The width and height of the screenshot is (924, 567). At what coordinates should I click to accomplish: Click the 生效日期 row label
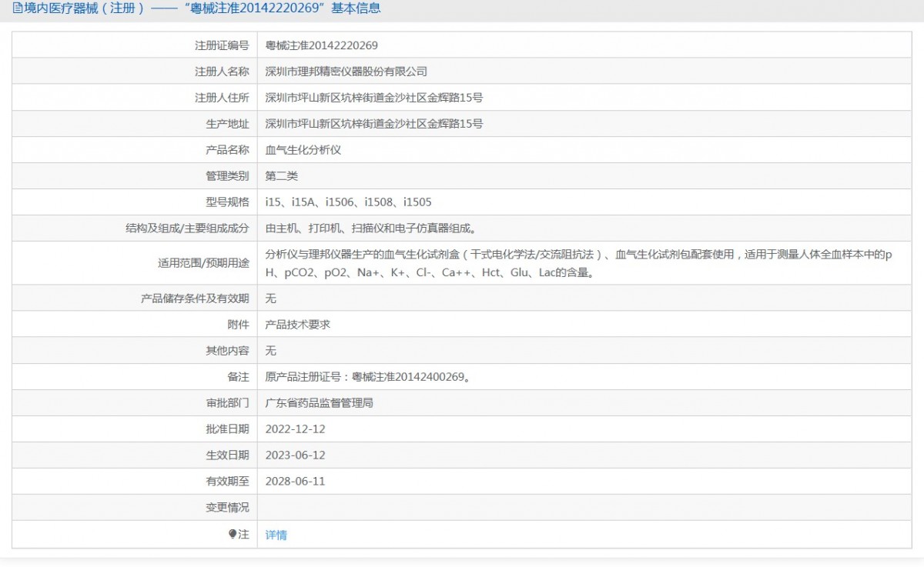tap(227, 455)
